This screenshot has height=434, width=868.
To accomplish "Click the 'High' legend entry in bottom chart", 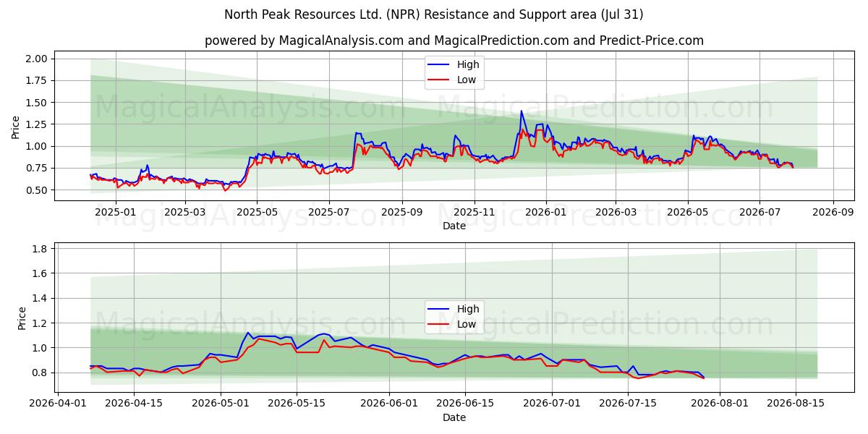I will click(468, 309).
